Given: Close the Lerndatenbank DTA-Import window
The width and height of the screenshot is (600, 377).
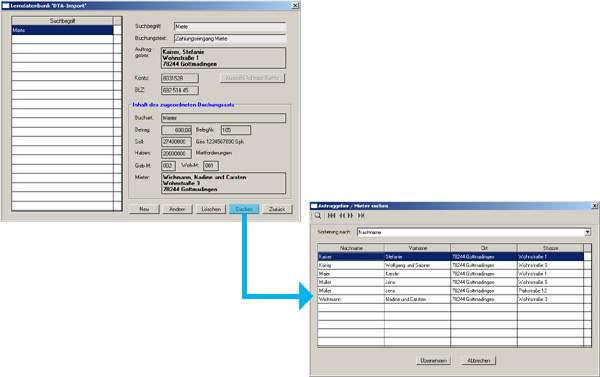Looking at the screenshot, I should pyautogui.click(x=295, y=6).
